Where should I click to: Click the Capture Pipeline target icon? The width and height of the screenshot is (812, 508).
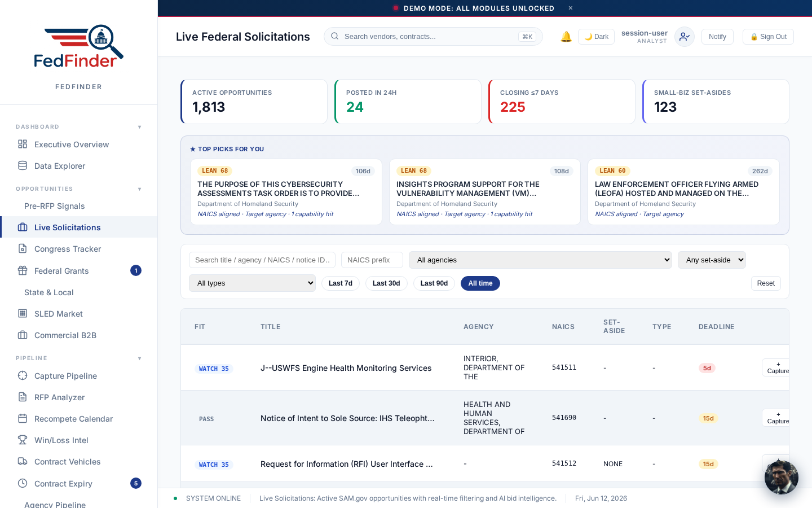23,375
